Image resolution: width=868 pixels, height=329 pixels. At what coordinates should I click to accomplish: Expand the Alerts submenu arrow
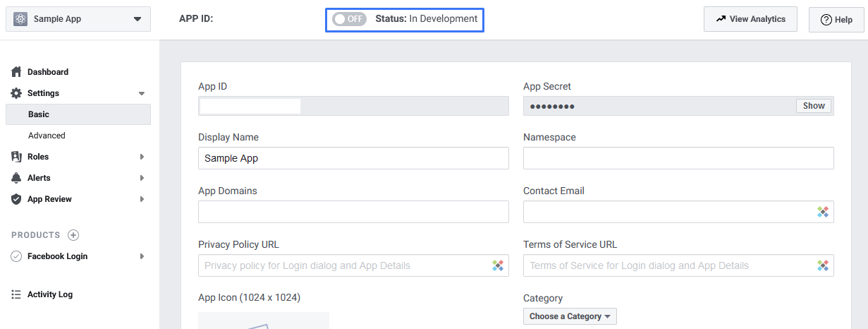(142, 178)
